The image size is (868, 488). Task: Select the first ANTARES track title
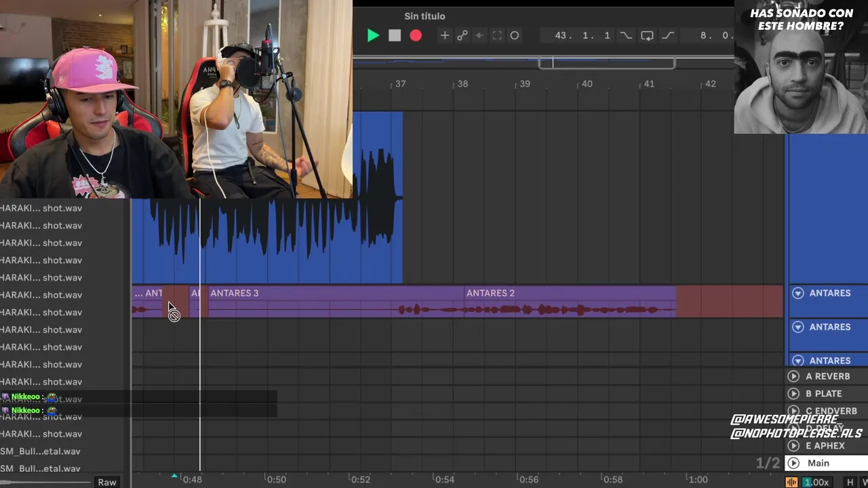[830, 293]
